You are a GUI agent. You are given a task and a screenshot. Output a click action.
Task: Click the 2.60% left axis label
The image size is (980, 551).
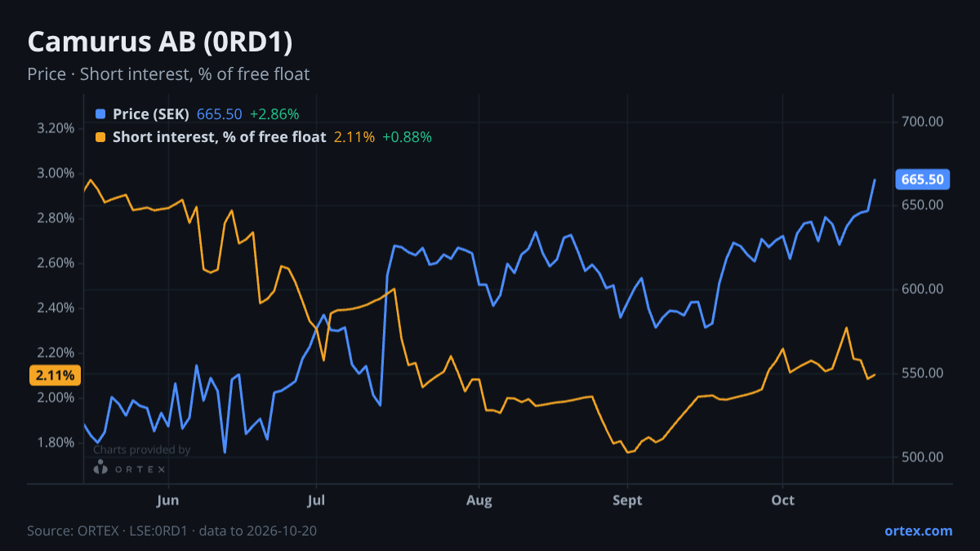(56, 263)
